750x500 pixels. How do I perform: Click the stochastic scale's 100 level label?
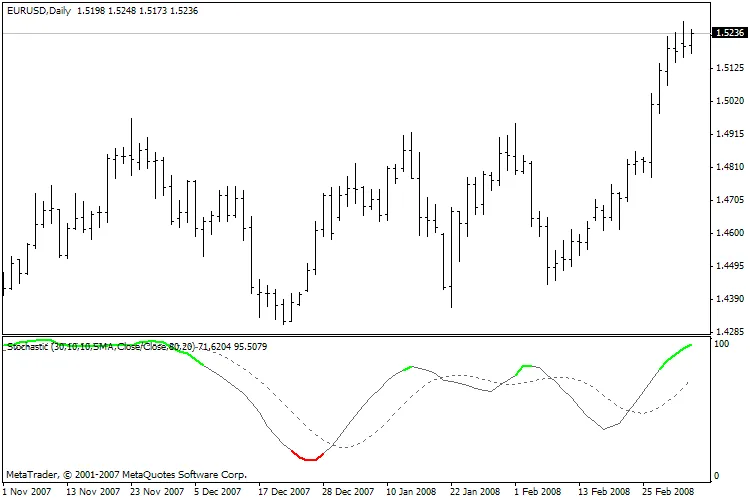[724, 344]
